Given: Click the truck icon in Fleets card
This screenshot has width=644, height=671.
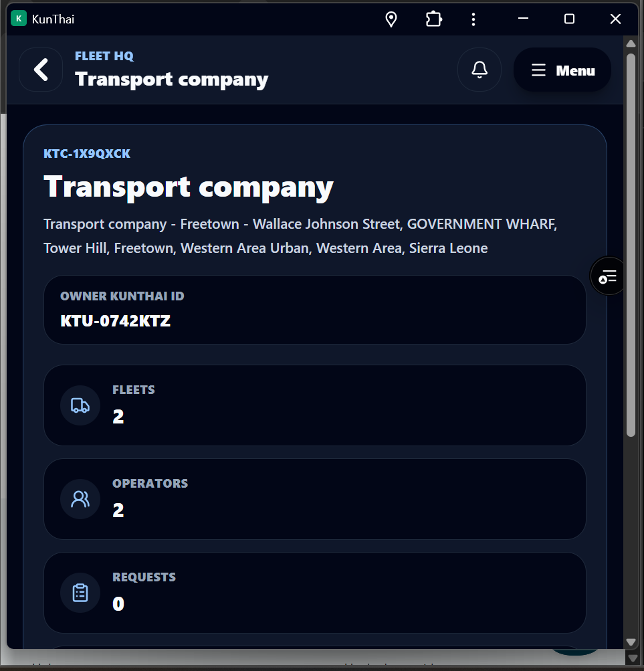Looking at the screenshot, I should pos(80,405).
